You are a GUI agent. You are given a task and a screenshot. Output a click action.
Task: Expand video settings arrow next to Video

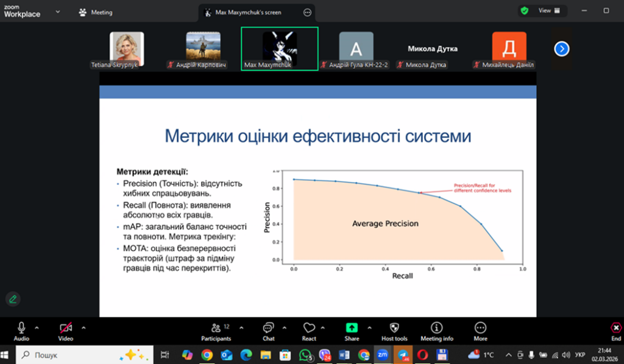[83, 327]
